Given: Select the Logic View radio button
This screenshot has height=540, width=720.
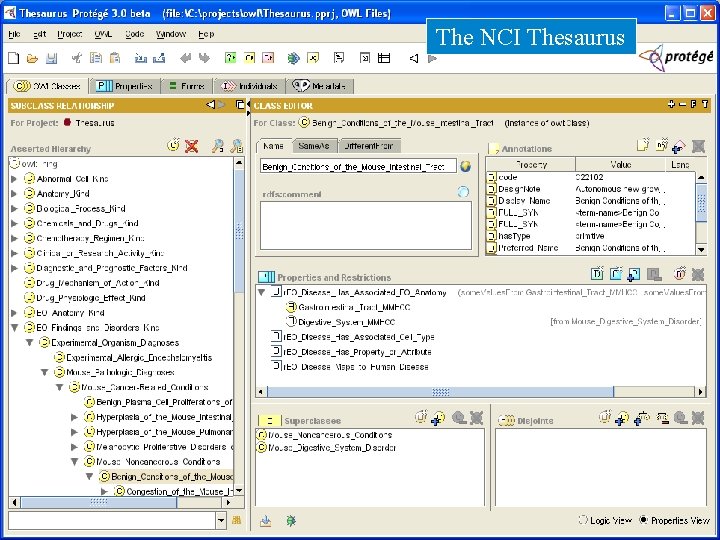Looking at the screenshot, I should tap(583, 520).
